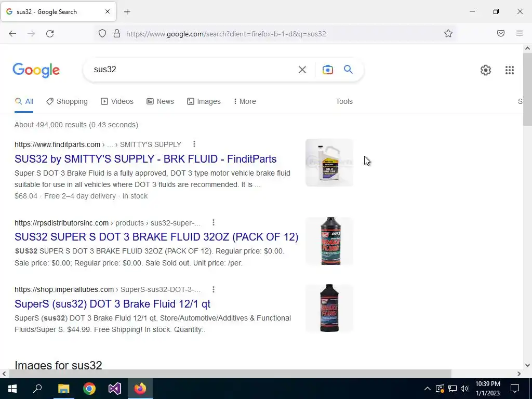Launch Google Chrome from the taskbar
Viewport: 532px width, 399px height.
(89, 389)
